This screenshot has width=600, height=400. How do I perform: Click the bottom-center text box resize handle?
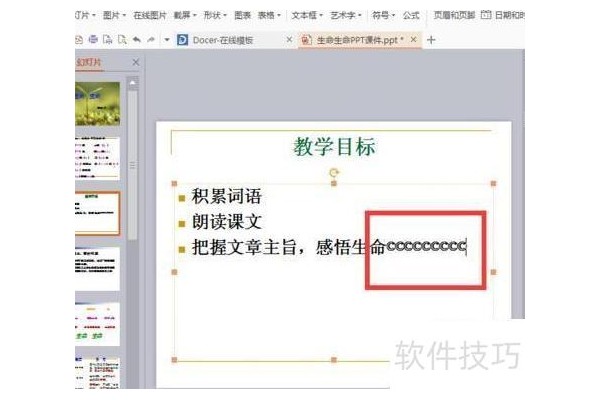tap(334, 360)
